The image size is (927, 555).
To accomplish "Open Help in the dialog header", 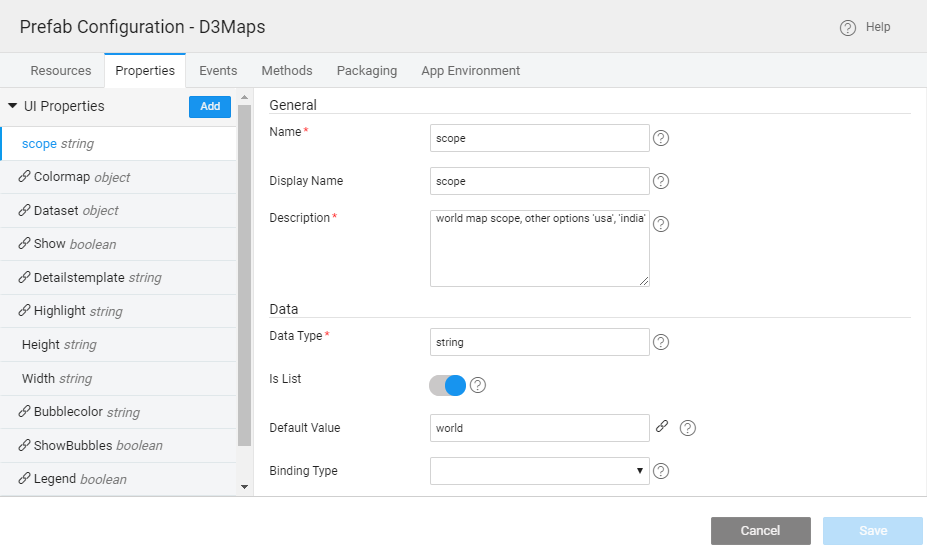I will click(865, 27).
